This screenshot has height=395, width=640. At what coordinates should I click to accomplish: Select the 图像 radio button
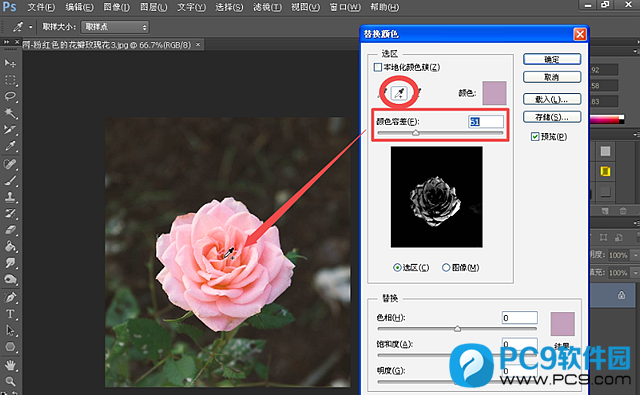pos(446,268)
